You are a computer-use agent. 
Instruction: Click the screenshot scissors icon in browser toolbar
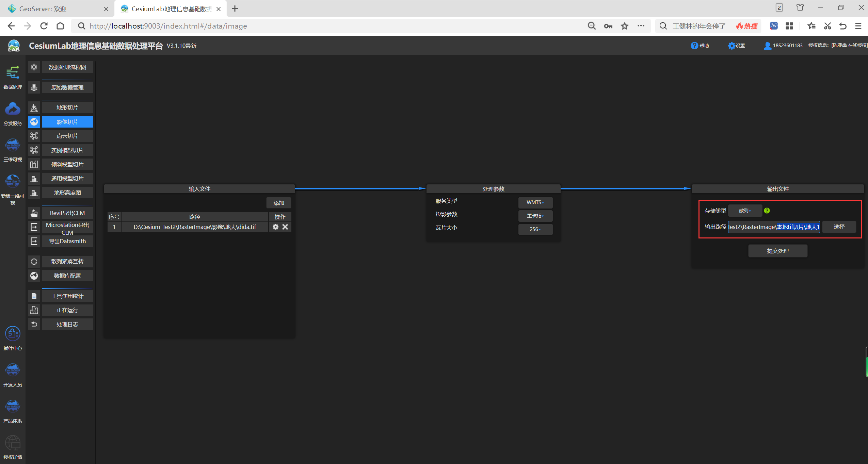(827, 26)
